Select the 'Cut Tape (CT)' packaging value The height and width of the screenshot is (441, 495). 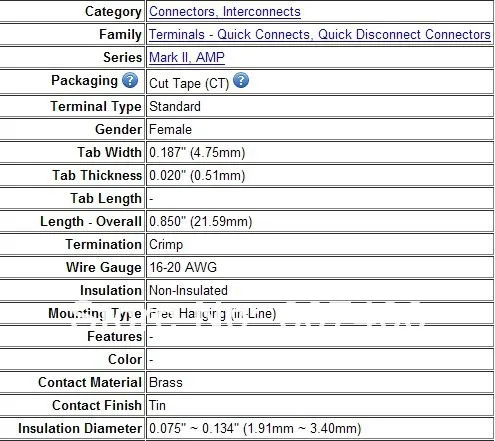coord(189,83)
